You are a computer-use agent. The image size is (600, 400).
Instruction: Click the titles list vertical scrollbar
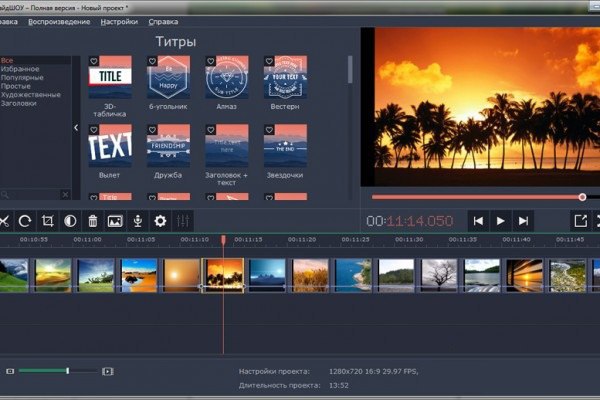(x=350, y=69)
